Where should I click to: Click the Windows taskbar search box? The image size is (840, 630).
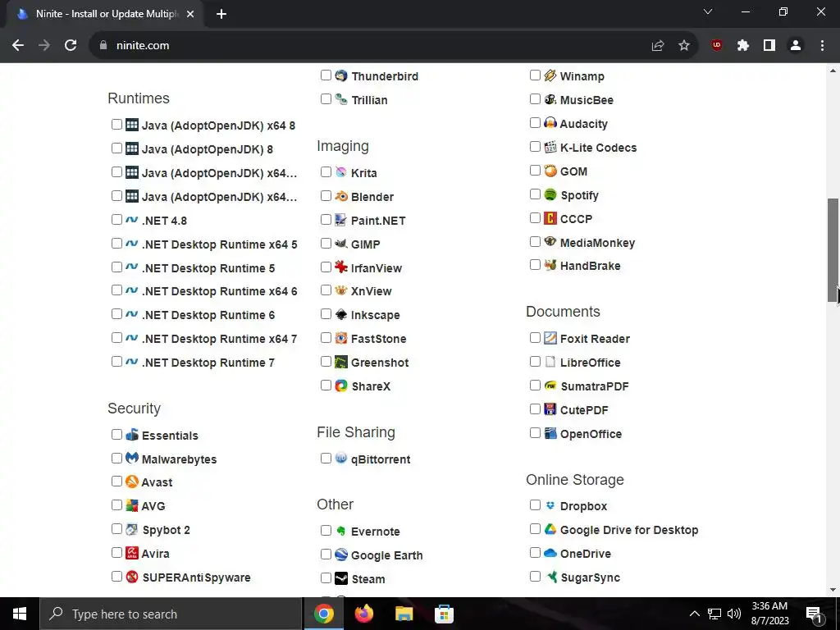[171, 614]
